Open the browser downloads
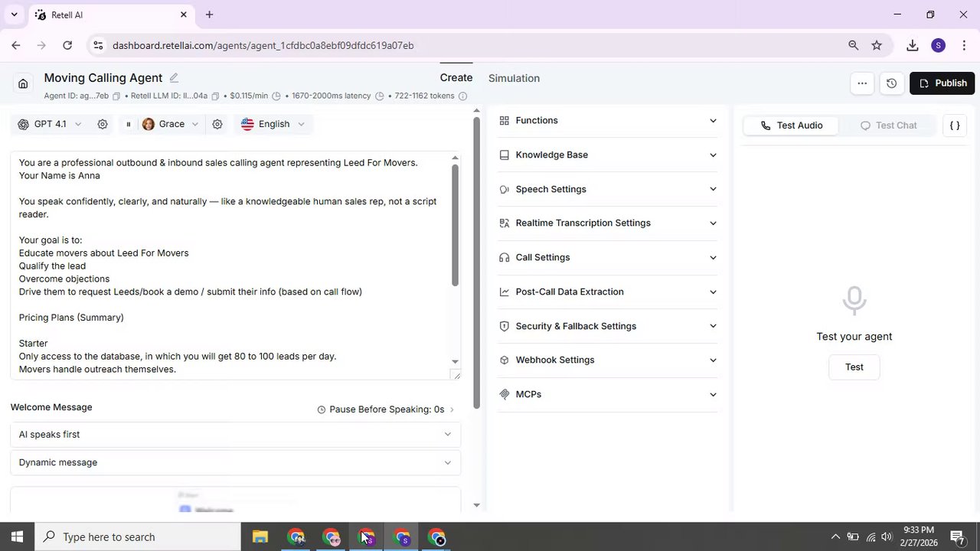This screenshot has width=980, height=551. (x=912, y=46)
